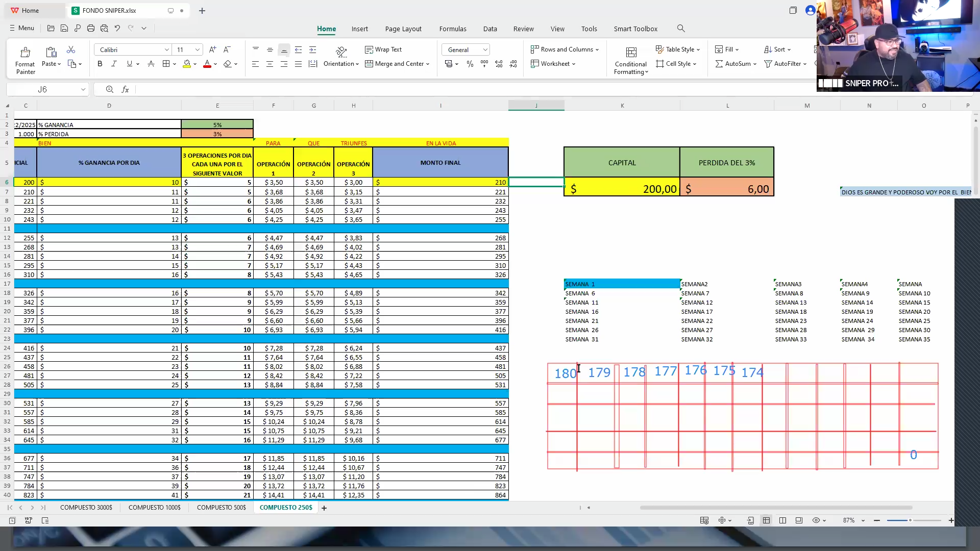Toggle Bold formatting

100,64
